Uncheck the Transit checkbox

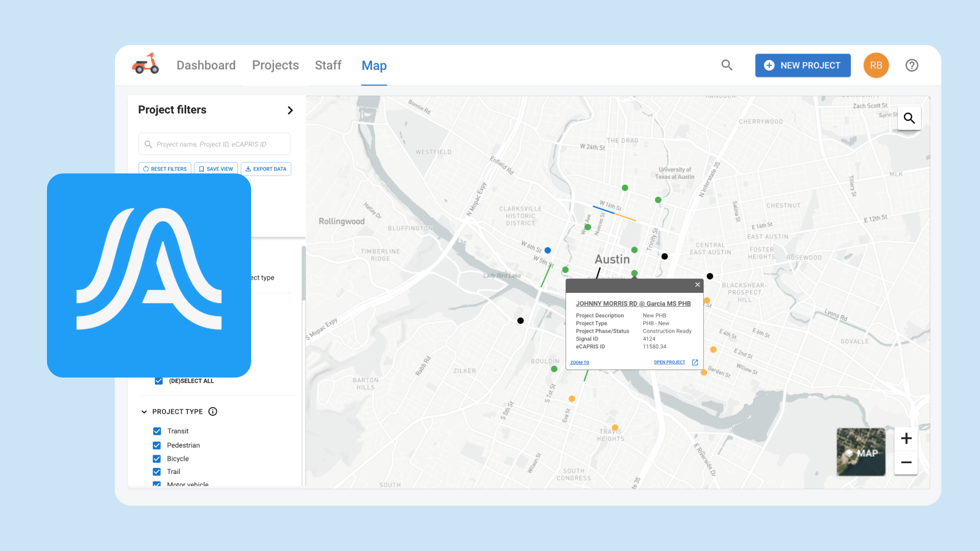(x=157, y=431)
